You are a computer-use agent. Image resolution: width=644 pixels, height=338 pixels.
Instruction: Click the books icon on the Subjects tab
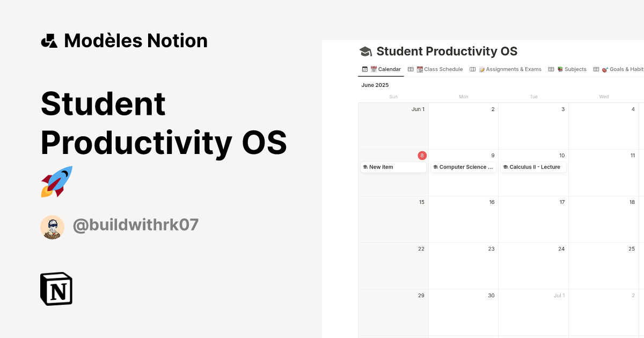(559, 69)
